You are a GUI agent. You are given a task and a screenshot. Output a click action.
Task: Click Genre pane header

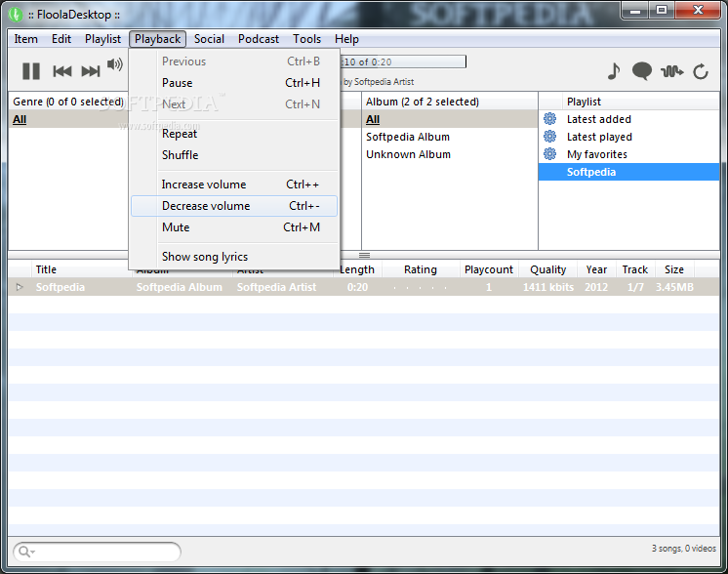coord(68,102)
